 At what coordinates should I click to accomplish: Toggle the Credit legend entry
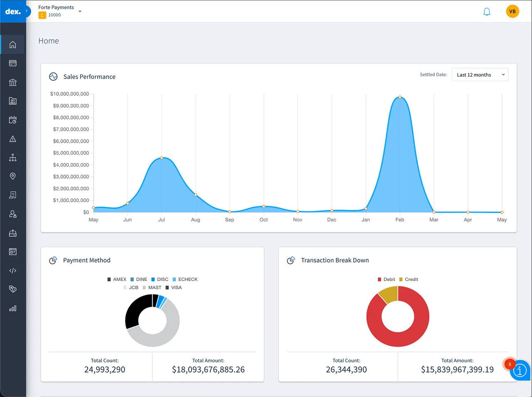tap(409, 279)
